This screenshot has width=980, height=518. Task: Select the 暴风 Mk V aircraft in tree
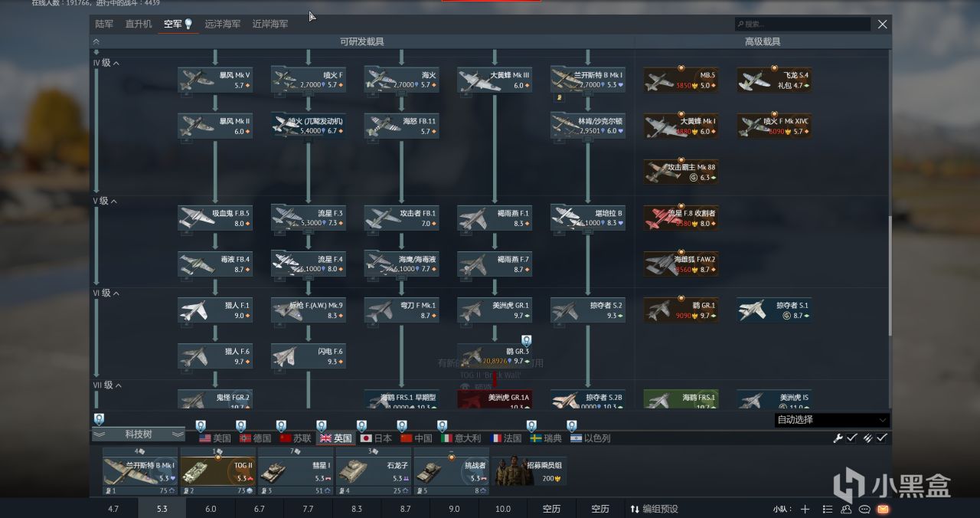(x=216, y=80)
